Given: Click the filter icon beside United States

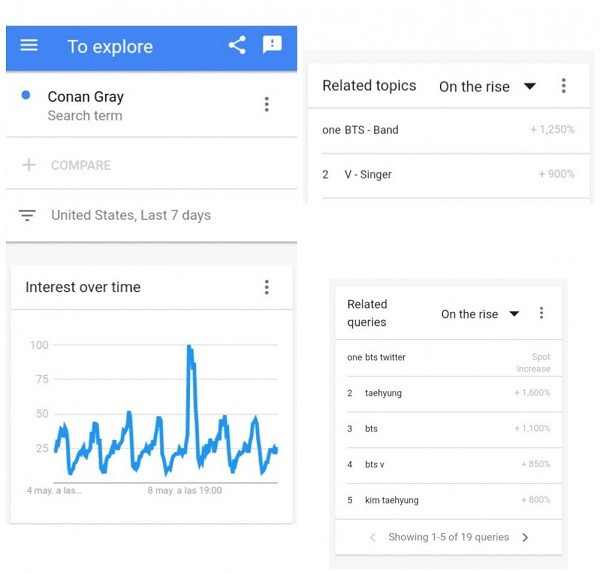Looking at the screenshot, I should point(28,215).
